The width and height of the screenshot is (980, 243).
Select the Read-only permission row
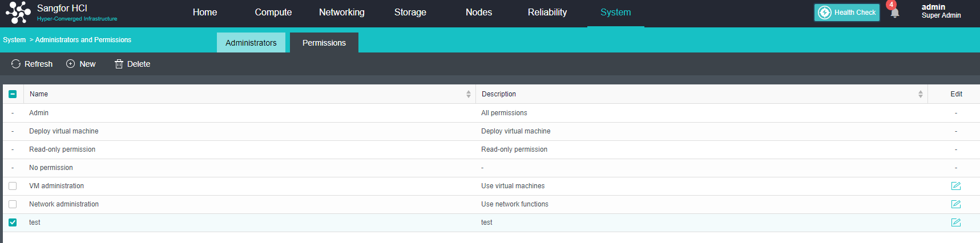pos(62,149)
